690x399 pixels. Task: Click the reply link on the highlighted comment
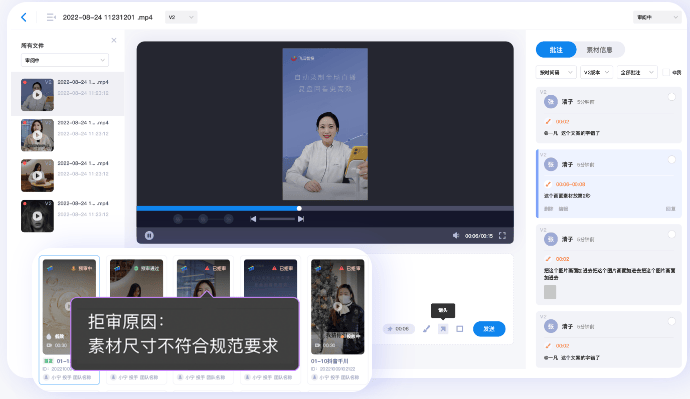670,209
